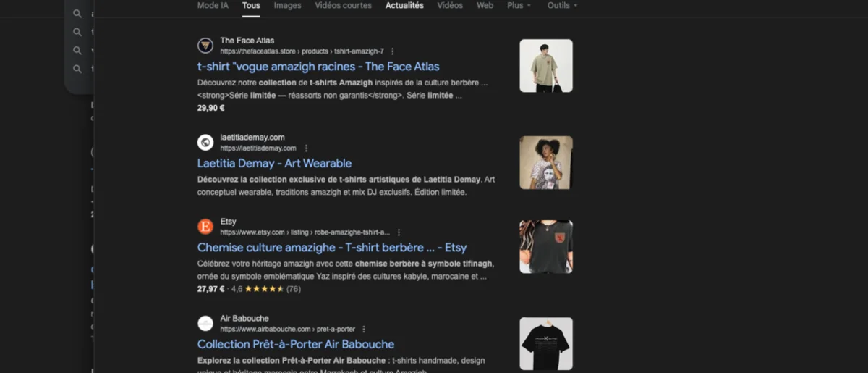This screenshot has width=868, height=373.
Task: Click www.airbabouche.com pret-a-porter URL
Action: [x=288, y=330]
